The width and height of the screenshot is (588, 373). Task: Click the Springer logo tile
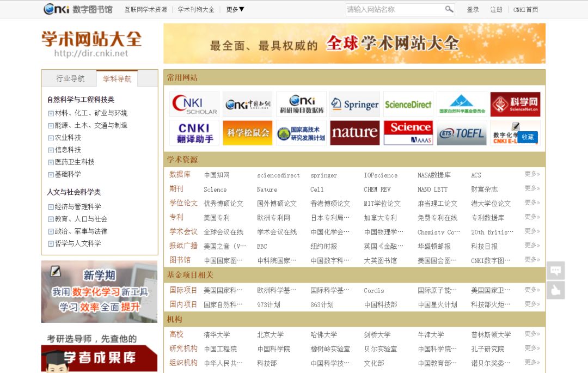pos(354,104)
